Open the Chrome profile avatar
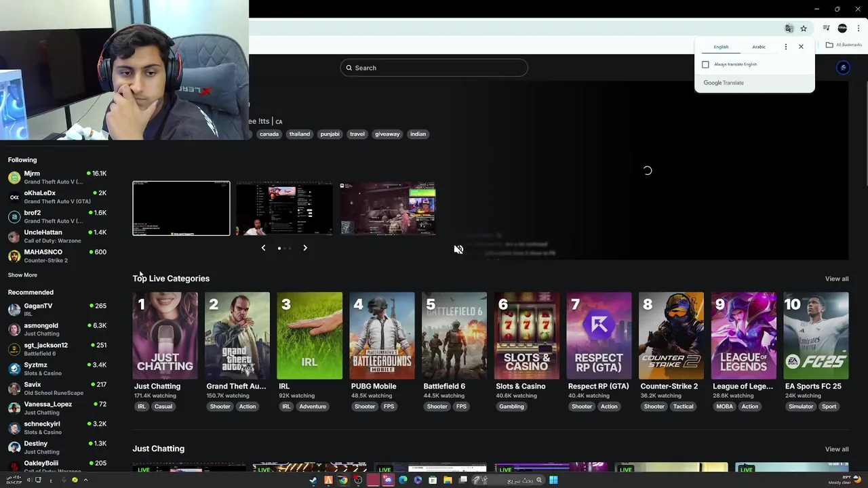 click(842, 28)
